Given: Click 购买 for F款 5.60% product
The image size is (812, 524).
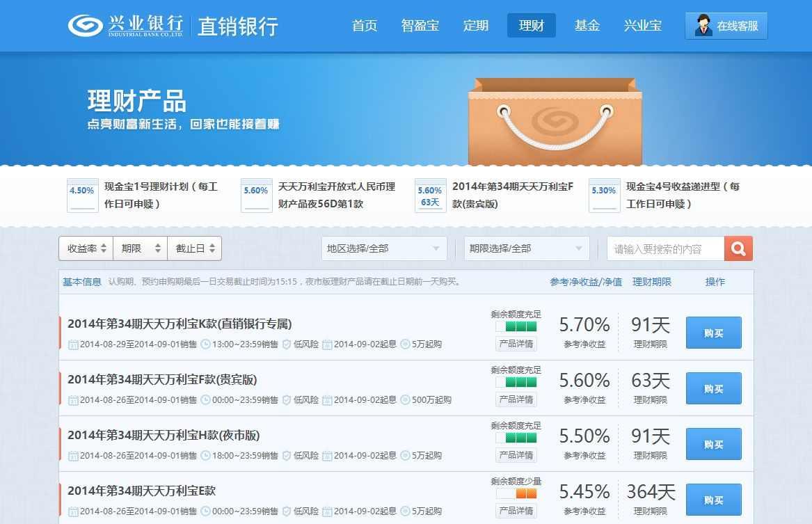Looking at the screenshot, I should 714,388.
